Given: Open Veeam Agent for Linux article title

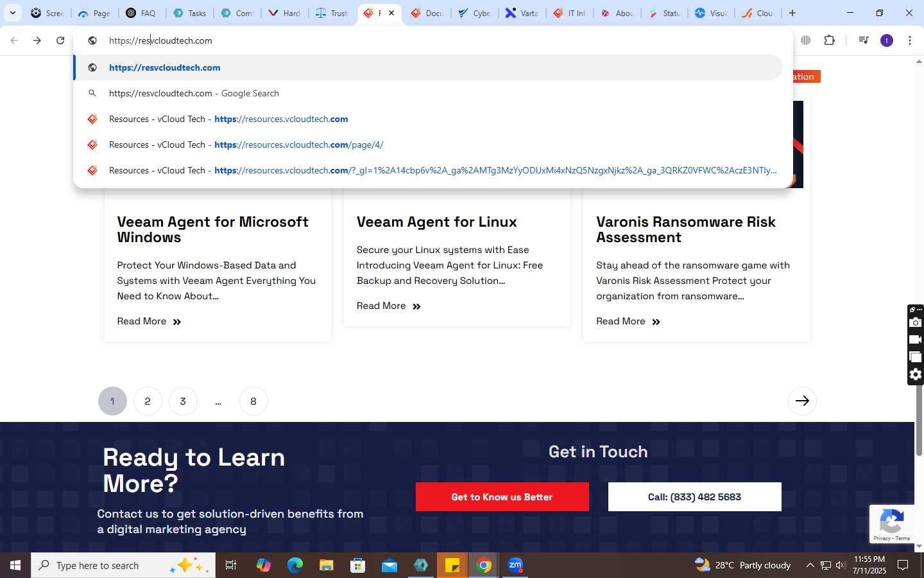Looking at the screenshot, I should coord(437,222).
